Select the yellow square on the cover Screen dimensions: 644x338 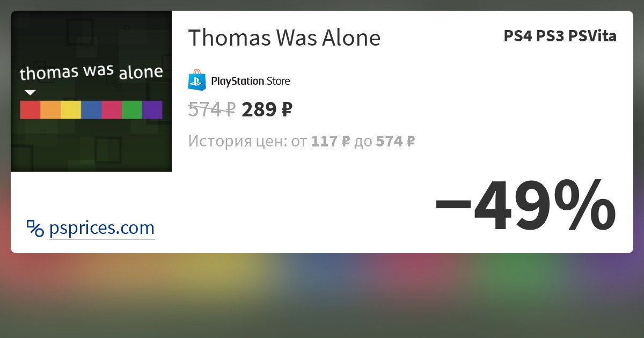(71, 109)
